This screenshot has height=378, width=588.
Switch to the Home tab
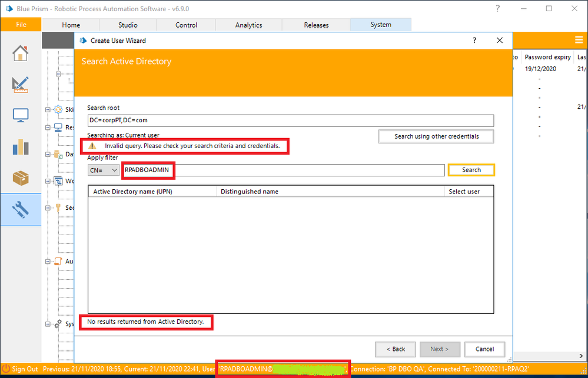(71, 25)
